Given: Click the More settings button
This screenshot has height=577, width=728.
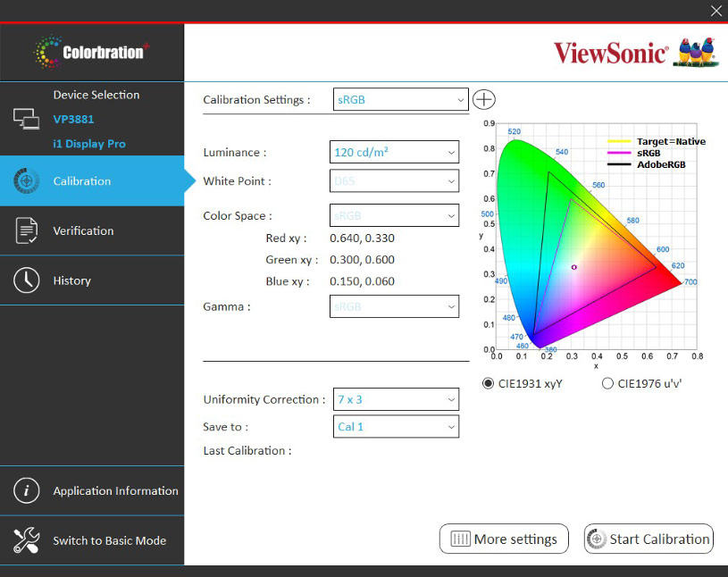Looking at the screenshot, I should point(504,539).
